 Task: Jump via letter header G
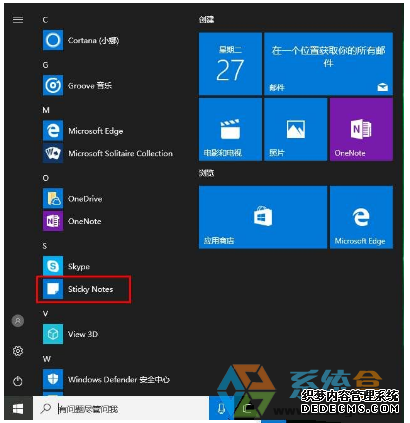(x=45, y=65)
